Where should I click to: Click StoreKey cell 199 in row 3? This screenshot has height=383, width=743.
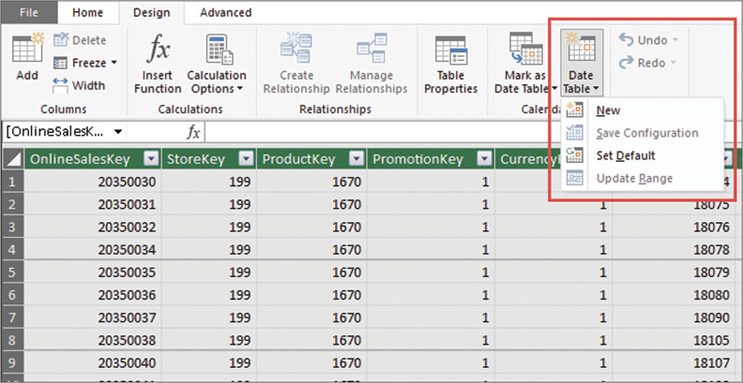[x=208, y=227]
